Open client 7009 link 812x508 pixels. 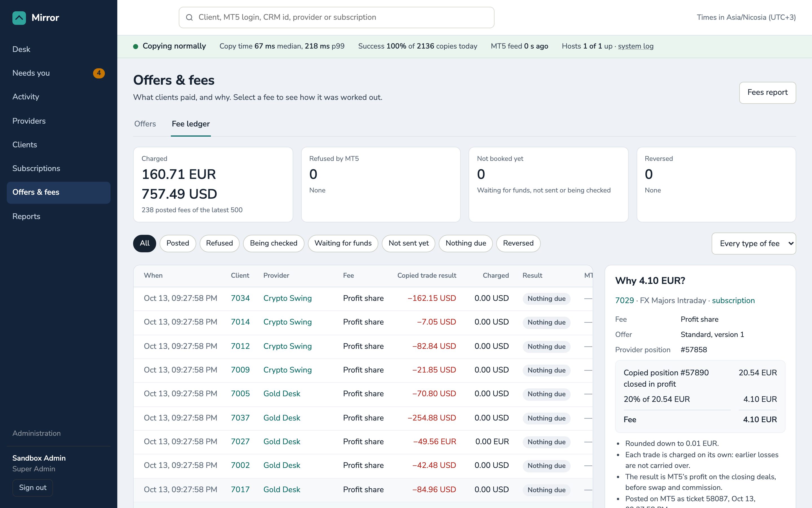240,370
